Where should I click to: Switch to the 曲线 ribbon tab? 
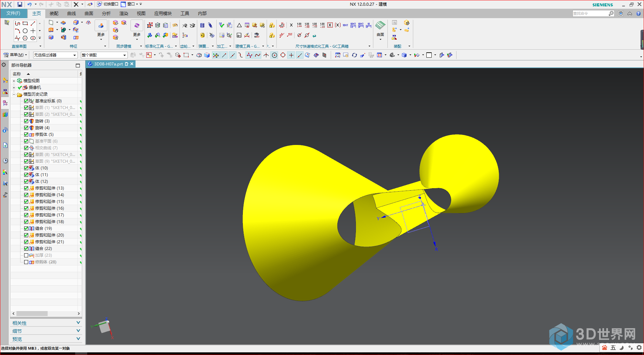point(71,13)
